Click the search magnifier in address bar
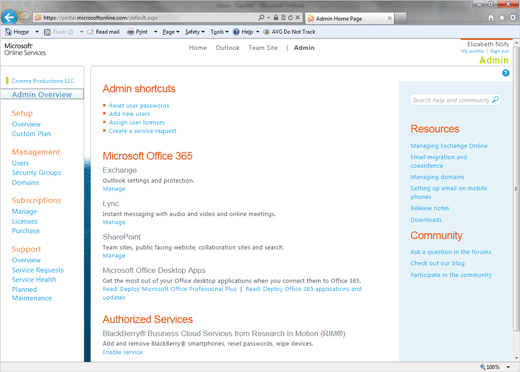 pyautogui.click(x=261, y=17)
